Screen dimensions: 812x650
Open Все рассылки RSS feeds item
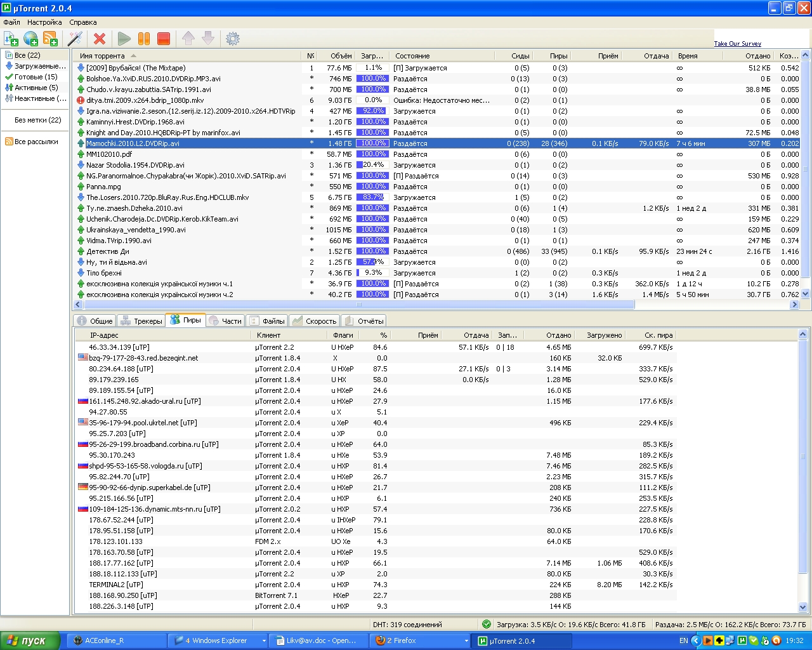[32, 142]
